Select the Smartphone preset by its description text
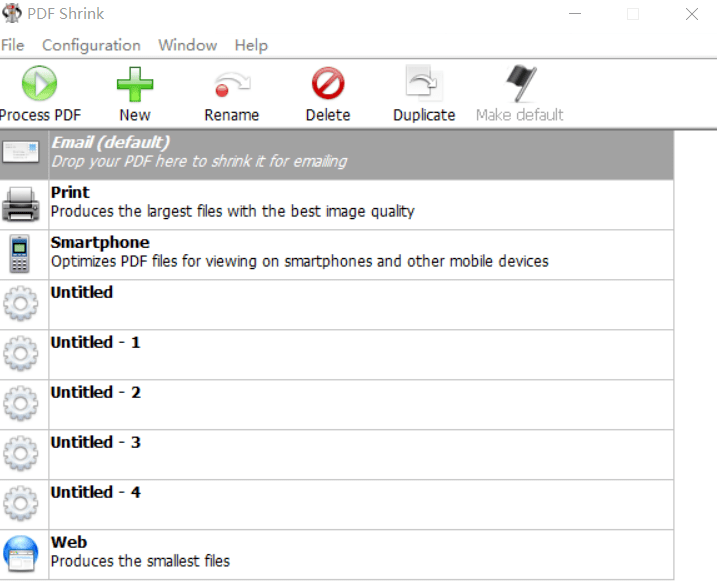Image resolution: width=717 pixels, height=585 pixels. 300,261
